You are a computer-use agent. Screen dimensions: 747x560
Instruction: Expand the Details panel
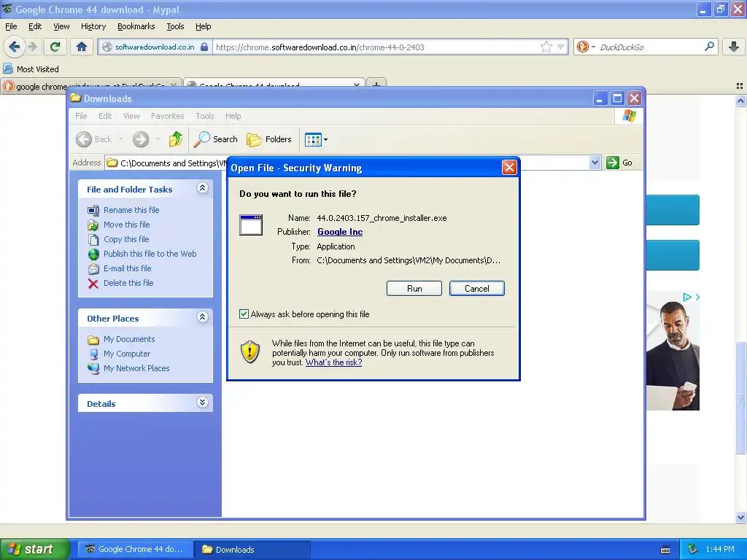point(203,402)
